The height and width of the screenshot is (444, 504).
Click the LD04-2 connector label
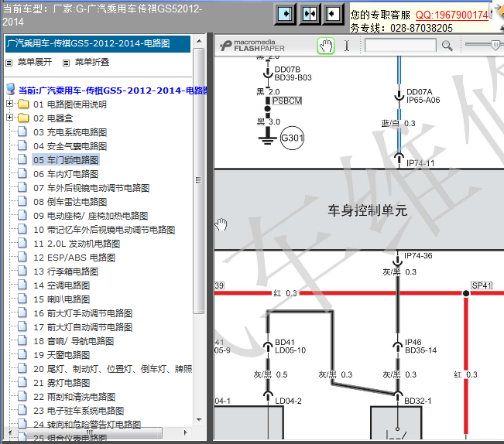288,401
